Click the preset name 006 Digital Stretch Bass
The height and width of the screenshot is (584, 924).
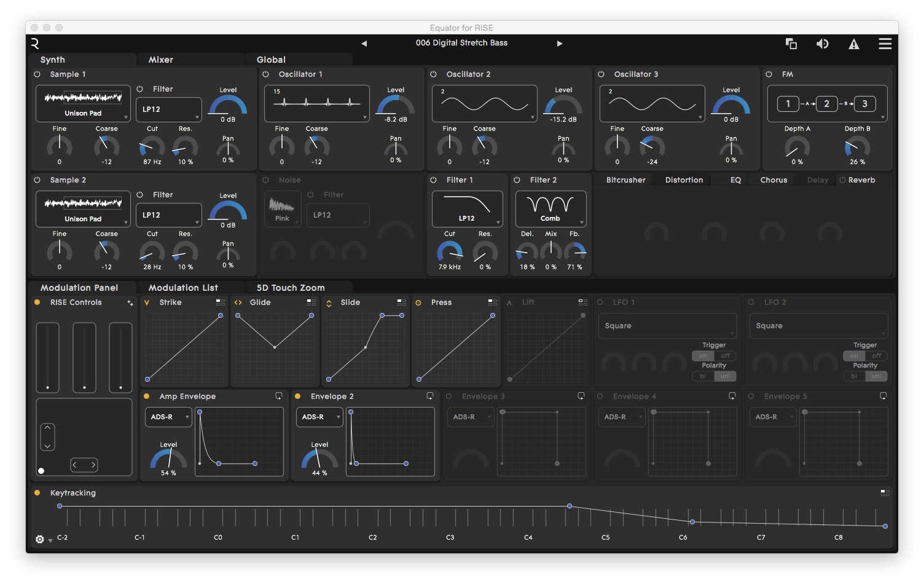pos(462,42)
